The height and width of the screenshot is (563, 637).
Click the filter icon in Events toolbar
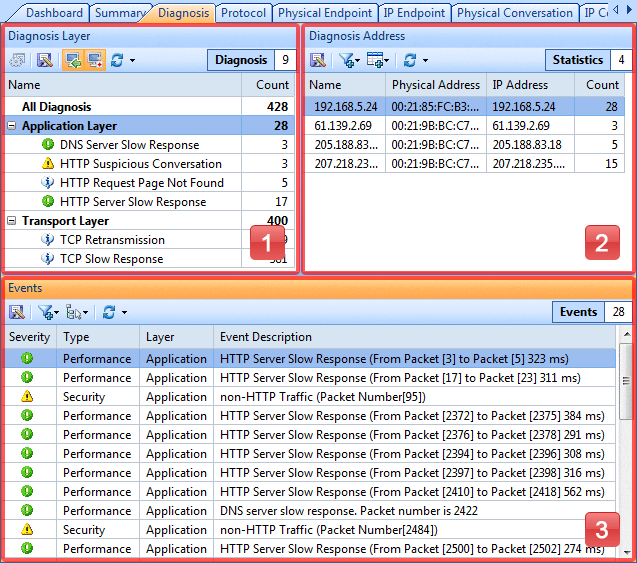coord(46,312)
